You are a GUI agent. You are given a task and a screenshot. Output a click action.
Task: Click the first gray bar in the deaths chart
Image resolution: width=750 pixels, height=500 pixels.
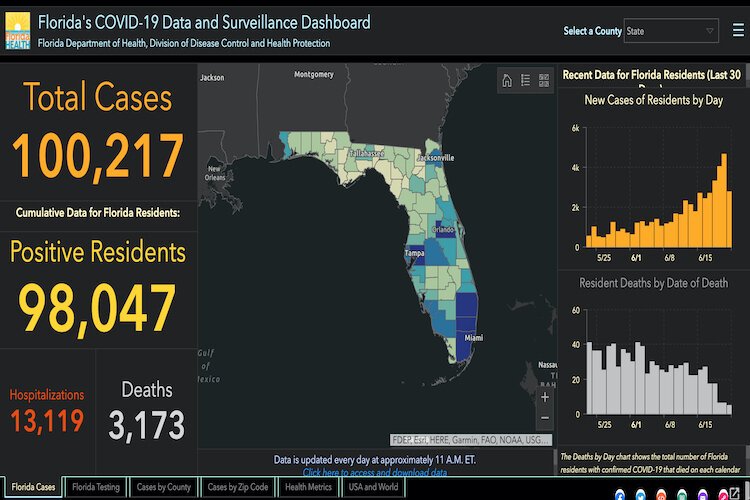pos(589,378)
